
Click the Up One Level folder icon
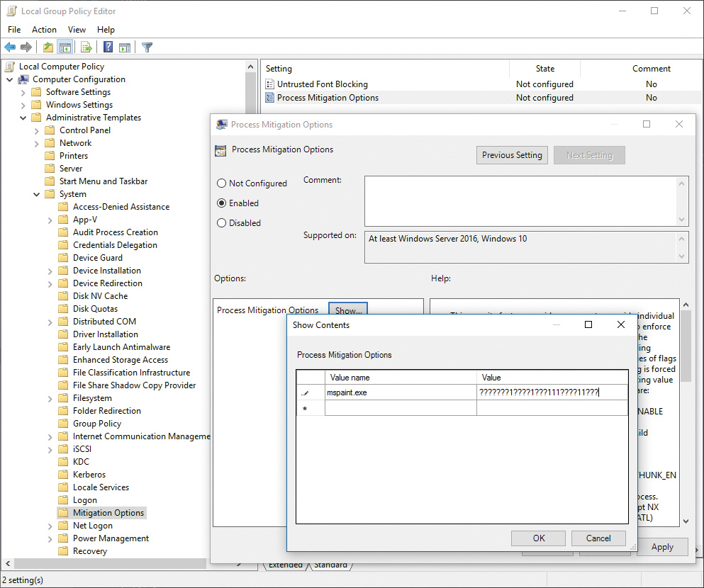coord(48,47)
